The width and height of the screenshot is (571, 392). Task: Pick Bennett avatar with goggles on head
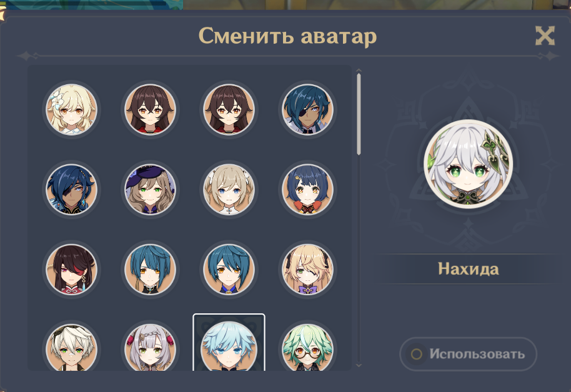click(x=71, y=348)
